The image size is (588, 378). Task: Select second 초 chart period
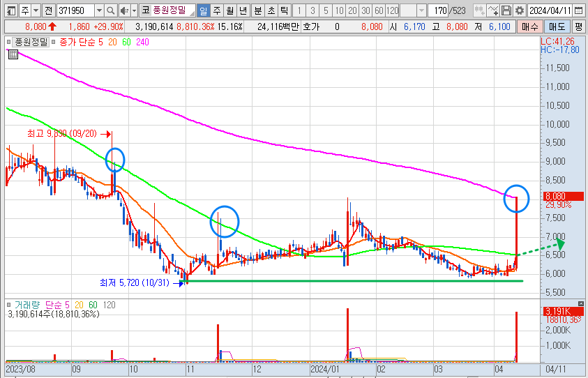click(271, 10)
